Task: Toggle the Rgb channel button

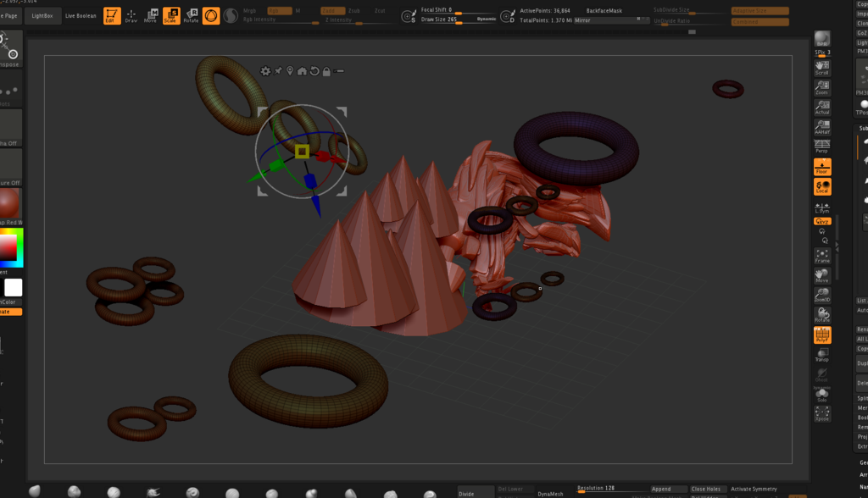Action: 280,10
